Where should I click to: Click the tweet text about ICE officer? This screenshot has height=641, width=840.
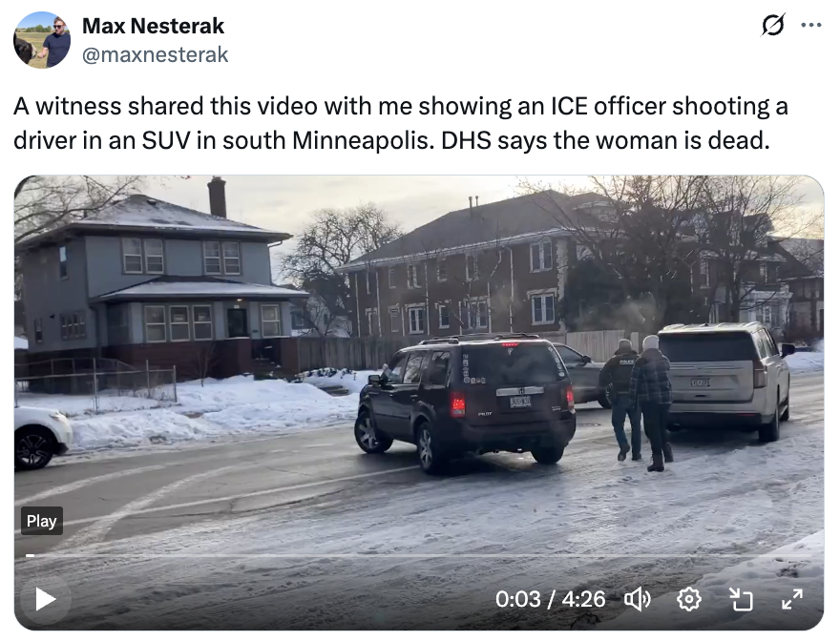pos(400,123)
